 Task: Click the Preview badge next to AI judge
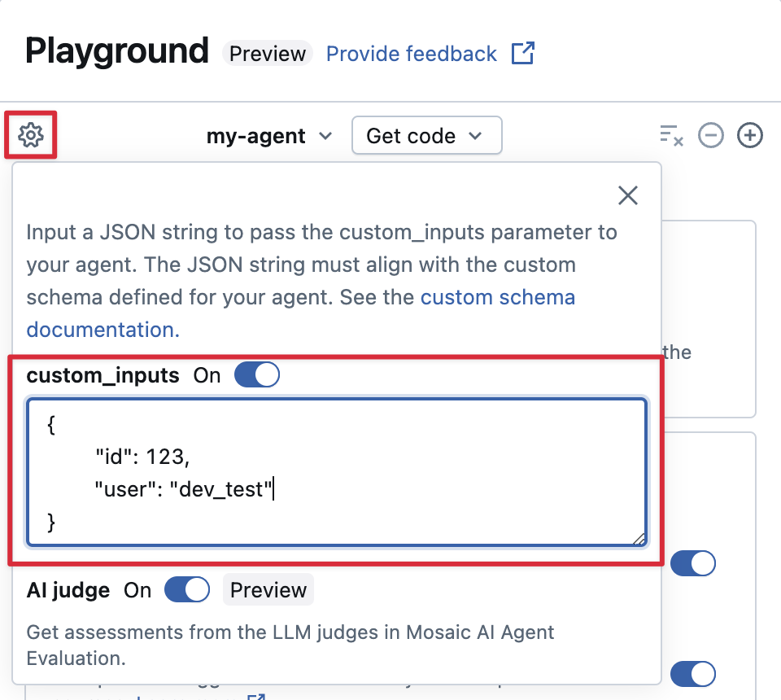click(x=268, y=589)
